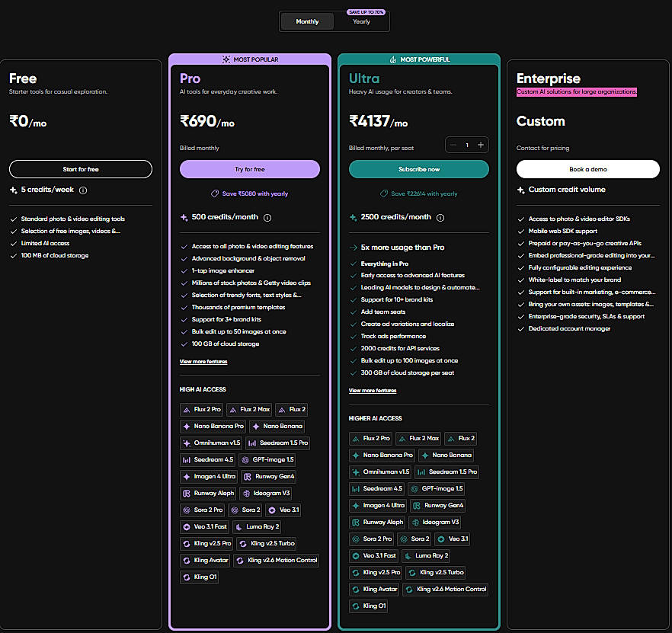Image resolution: width=672 pixels, height=633 pixels.
Task: Click View more features under Ultra
Action: [373, 391]
